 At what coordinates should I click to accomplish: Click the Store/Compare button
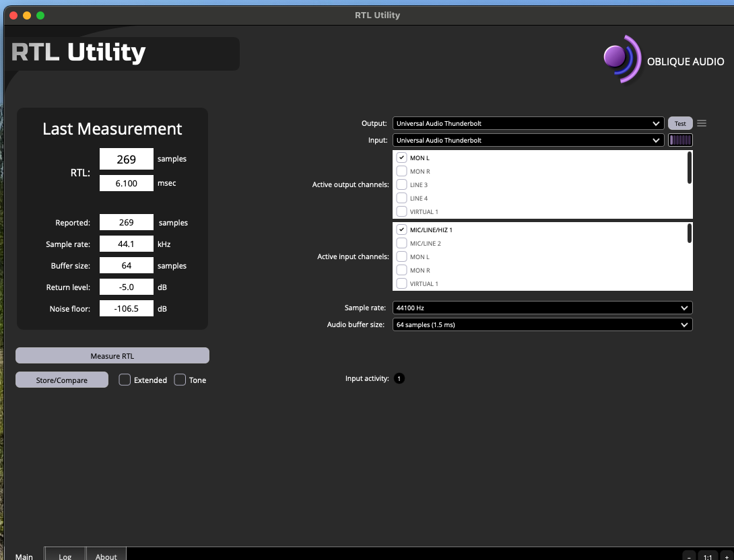(62, 380)
